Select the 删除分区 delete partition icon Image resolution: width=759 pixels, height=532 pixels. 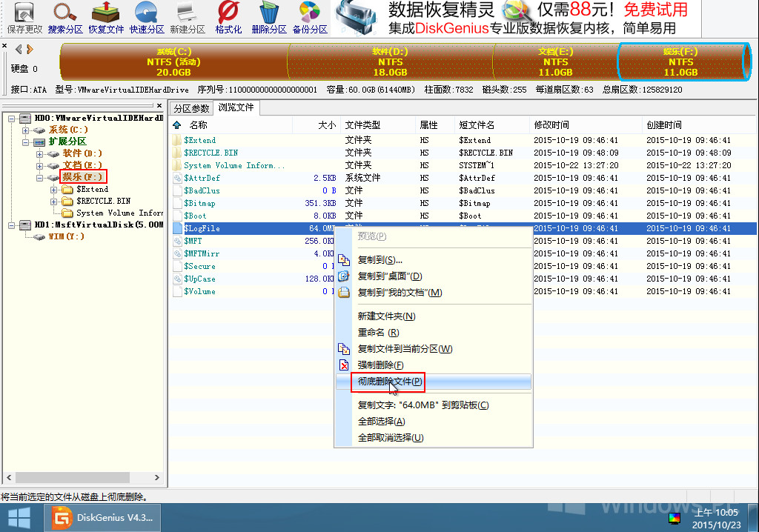(x=268, y=18)
